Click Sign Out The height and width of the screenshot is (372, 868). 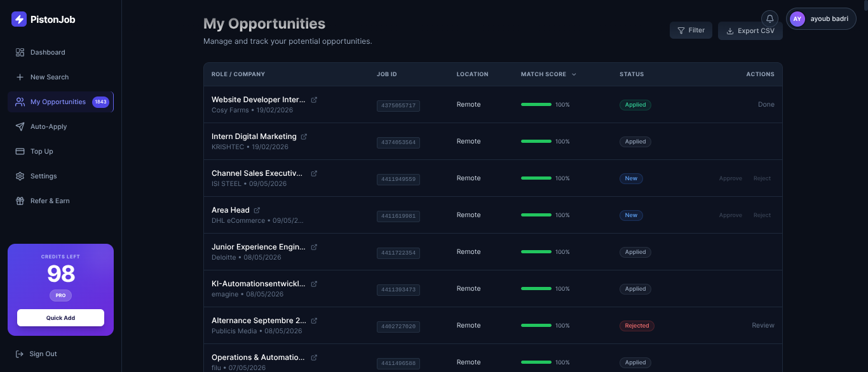click(36, 354)
